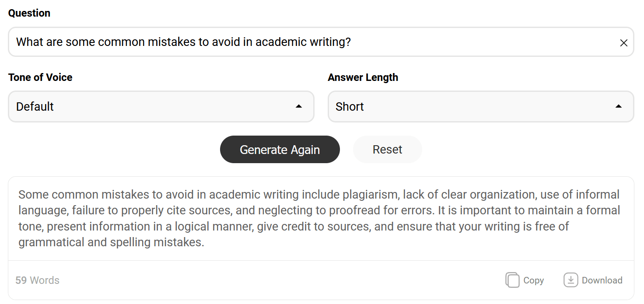Open the Tone of Voice Default combo box
The height and width of the screenshot is (304, 644).
[x=161, y=106]
